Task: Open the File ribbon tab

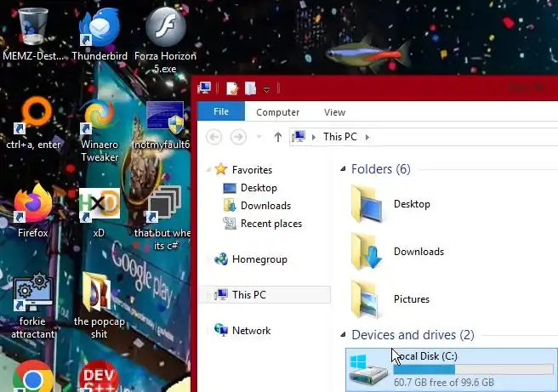Action: tap(221, 111)
